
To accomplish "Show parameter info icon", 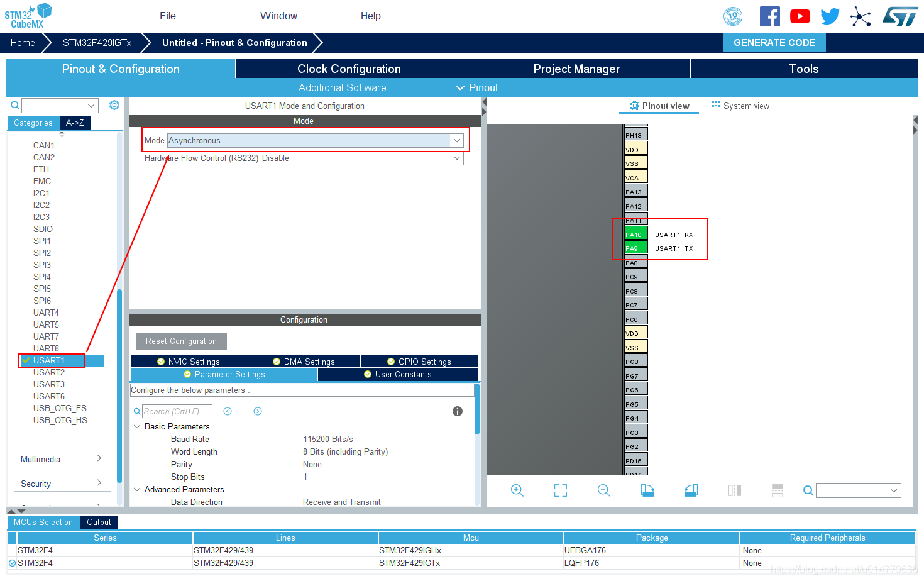I will tap(458, 411).
